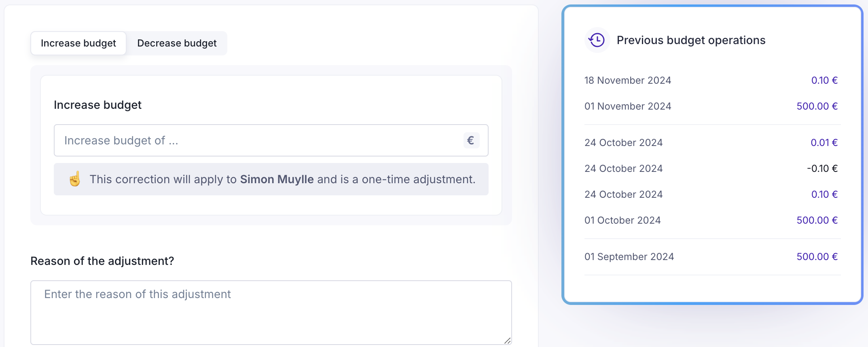Click the pointing finger emoji icon
Image resolution: width=868 pixels, height=347 pixels.
point(75,179)
